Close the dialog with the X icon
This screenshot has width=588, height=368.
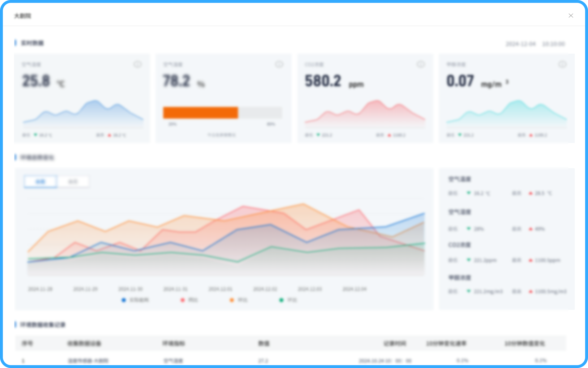571,16
